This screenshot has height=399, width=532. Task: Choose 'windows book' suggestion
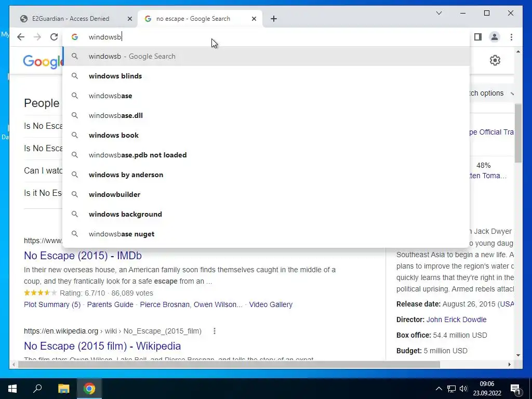pyautogui.click(x=267, y=135)
